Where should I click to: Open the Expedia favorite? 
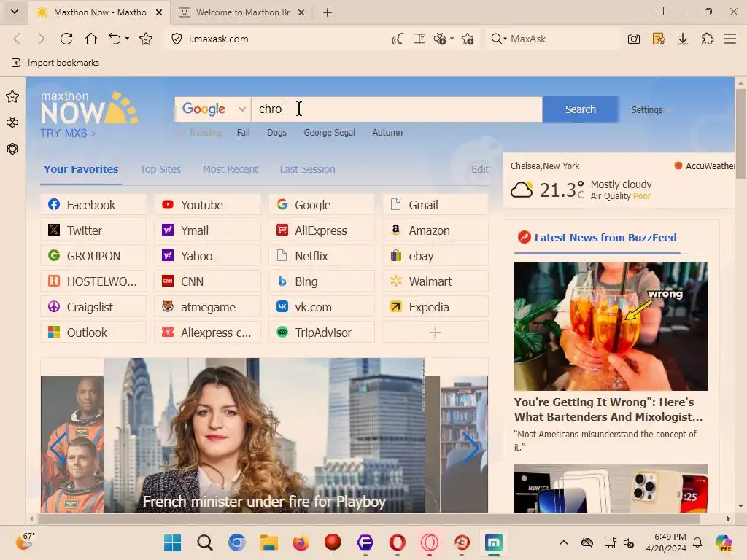click(436, 307)
